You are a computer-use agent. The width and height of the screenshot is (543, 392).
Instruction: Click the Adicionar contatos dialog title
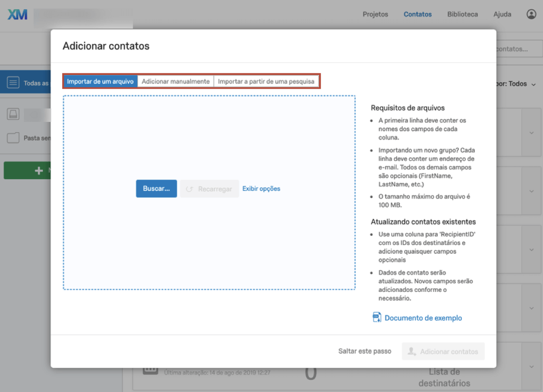(106, 46)
